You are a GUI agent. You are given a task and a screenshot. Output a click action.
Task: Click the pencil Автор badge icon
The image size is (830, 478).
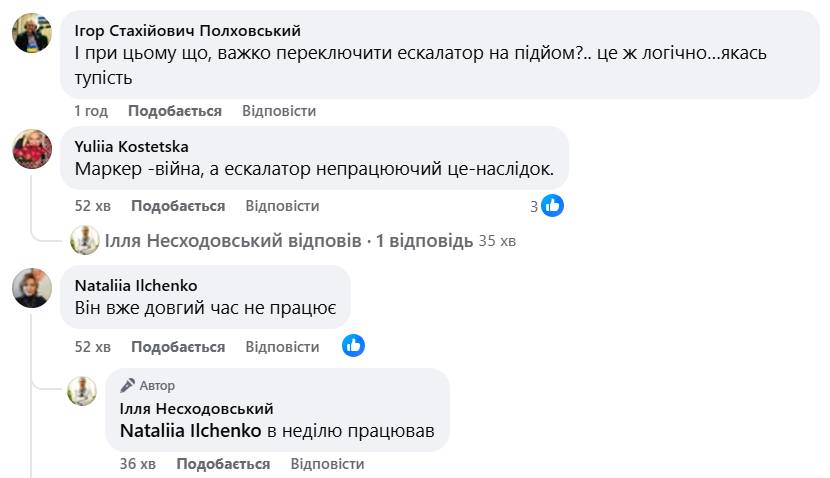coord(128,385)
